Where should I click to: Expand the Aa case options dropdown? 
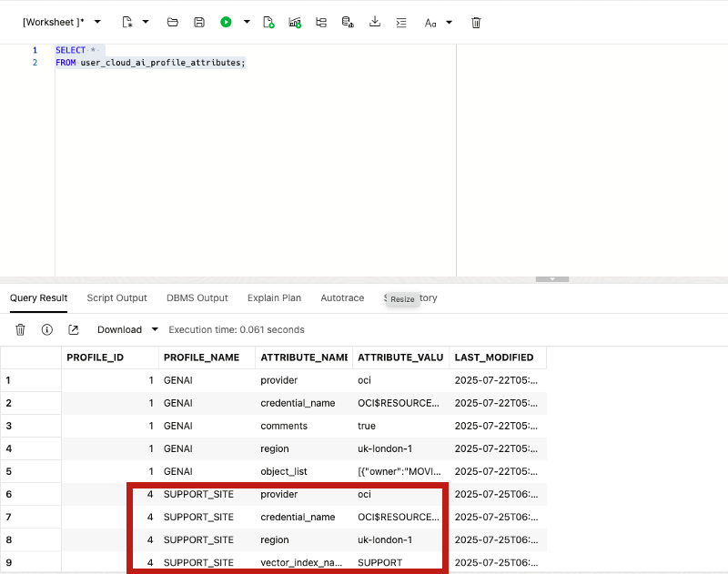click(x=449, y=22)
